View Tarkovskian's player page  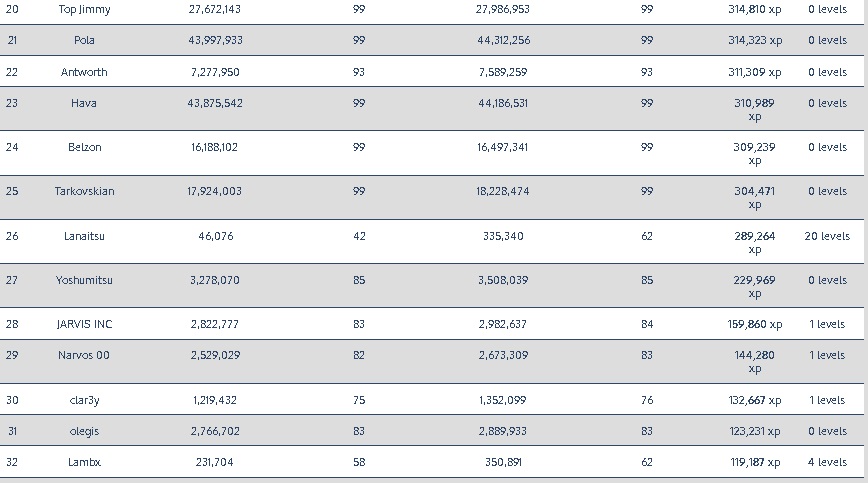point(84,191)
